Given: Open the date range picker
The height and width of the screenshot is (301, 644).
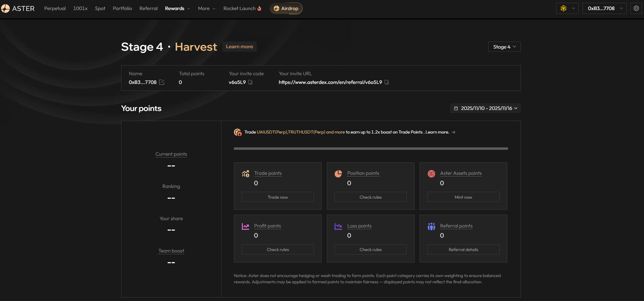Looking at the screenshot, I should pos(485,108).
